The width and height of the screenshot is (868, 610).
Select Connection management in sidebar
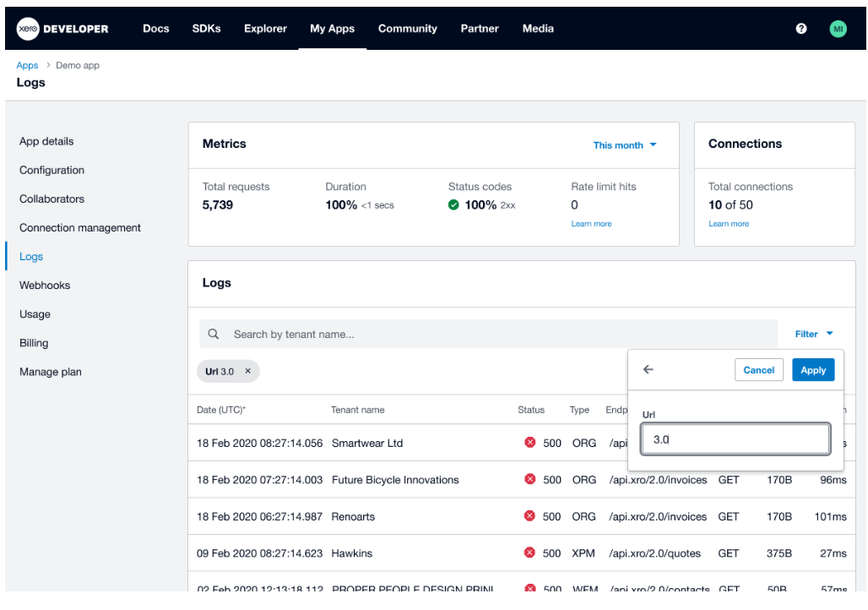pyautogui.click(x=80, y=228)
